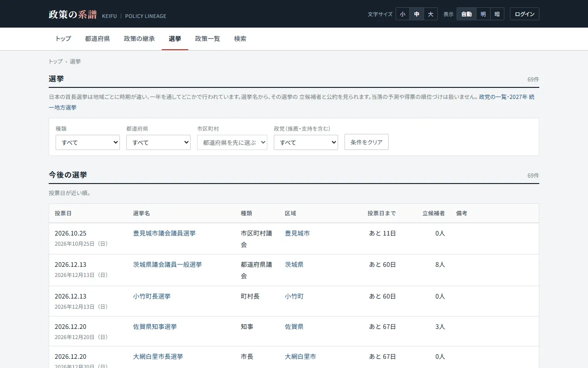Open the 政策一覧 navigation tab
The image size is (588, 368).
[x=208, y=39]
